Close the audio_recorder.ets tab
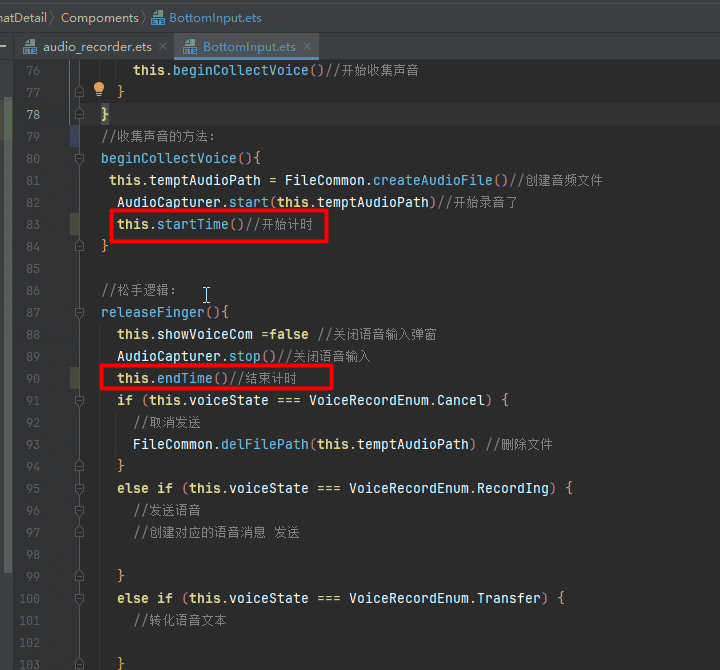The image size is (720, 670). (x=162, y=47)
